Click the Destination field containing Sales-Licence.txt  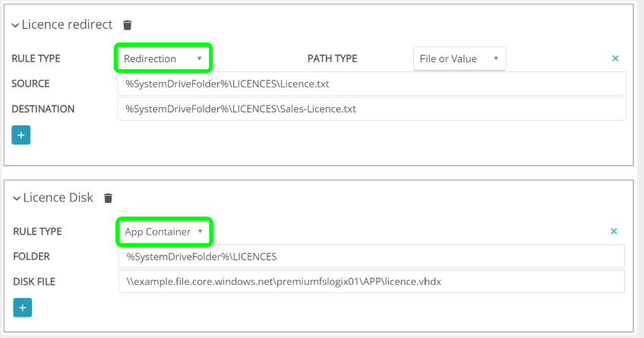coord(371,109)
